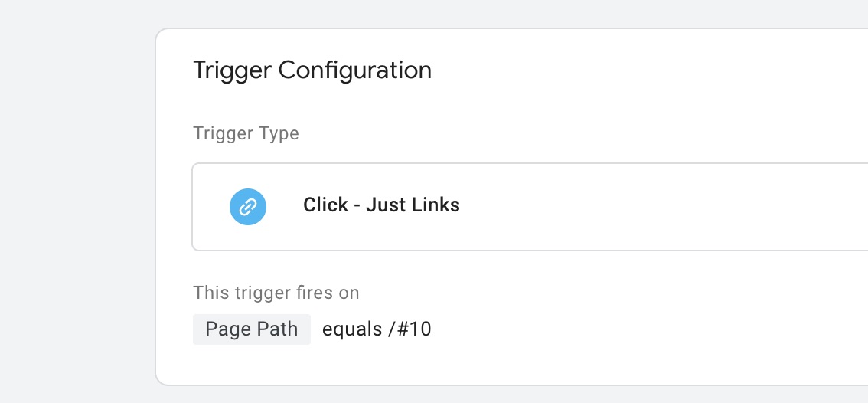Image resolution: width=868 pixels, height=403 pixels.
Task: Select the 'Click - Just Links' trigger type name
Action: pos(381,205)
